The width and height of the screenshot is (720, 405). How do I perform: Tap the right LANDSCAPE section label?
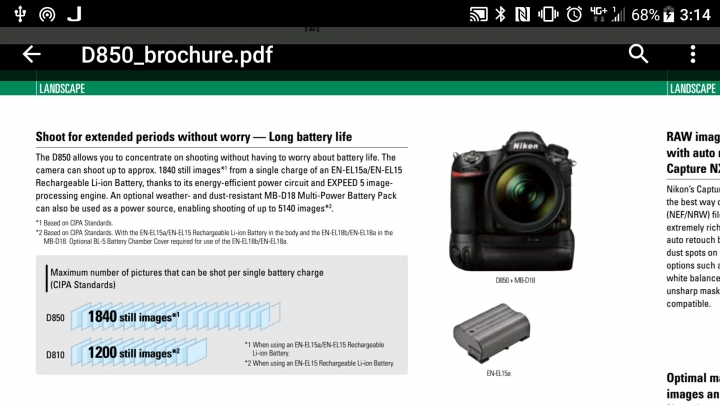tap(692, 89)
